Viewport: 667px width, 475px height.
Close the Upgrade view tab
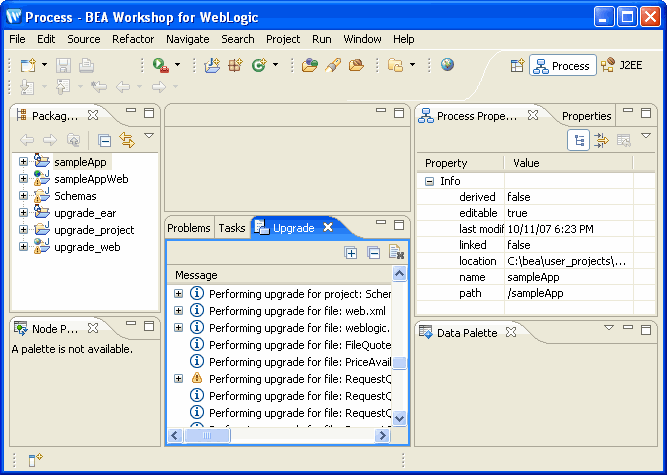click(x=328, y=228)
